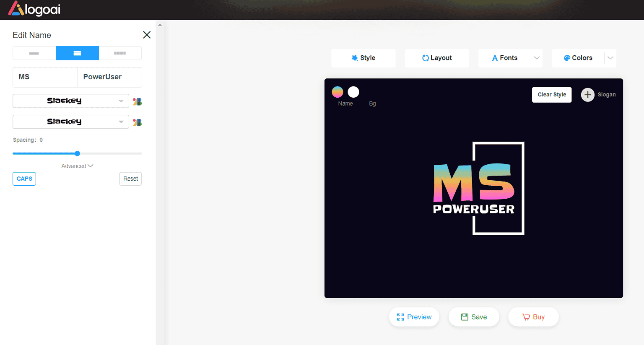Click the color icon beside first font dropdown
Image resolution: width=644 pixels, height=345 pixels.
[137, 101]
